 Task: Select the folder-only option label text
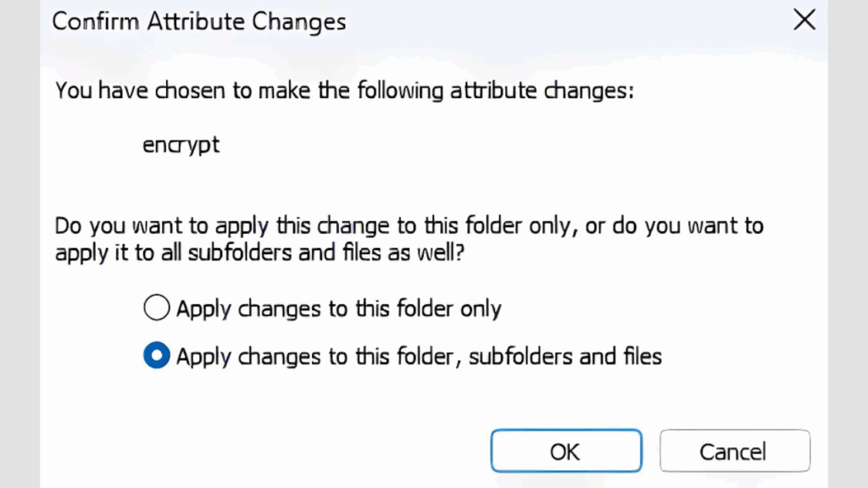(x=339, y=308)
